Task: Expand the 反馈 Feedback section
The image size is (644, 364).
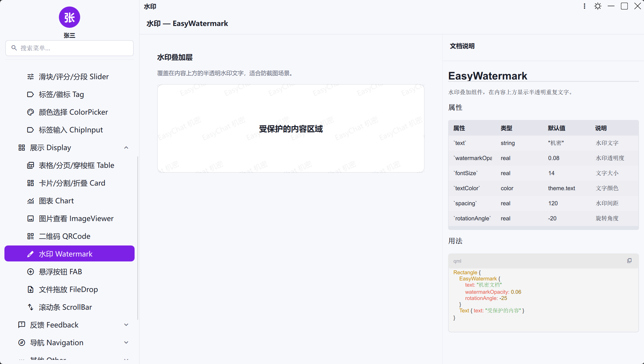Action: click(126, 325)
